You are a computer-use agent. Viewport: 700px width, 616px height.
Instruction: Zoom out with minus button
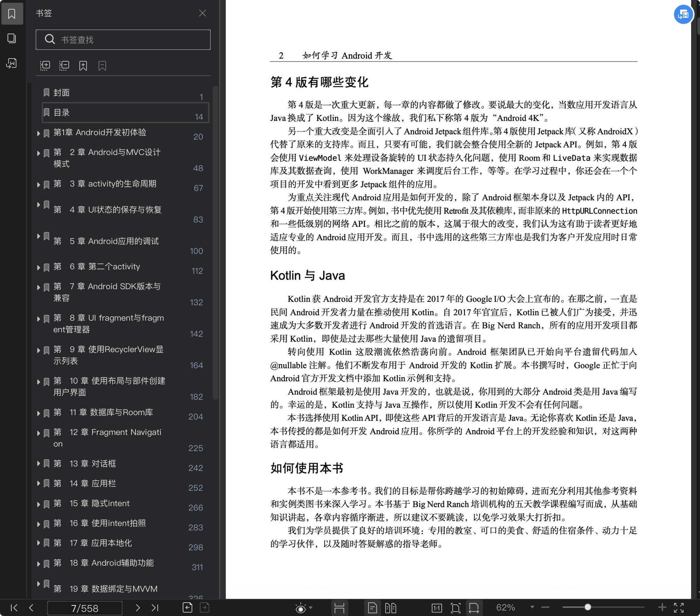[546, 607]
